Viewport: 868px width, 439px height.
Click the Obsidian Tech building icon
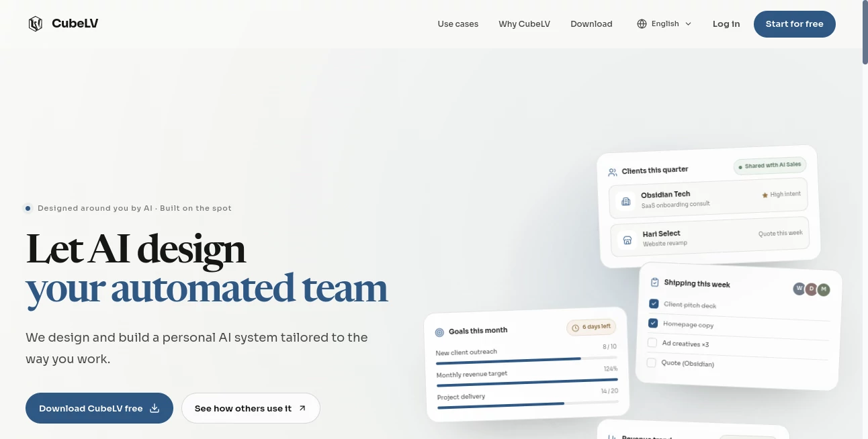click(626, 201)
